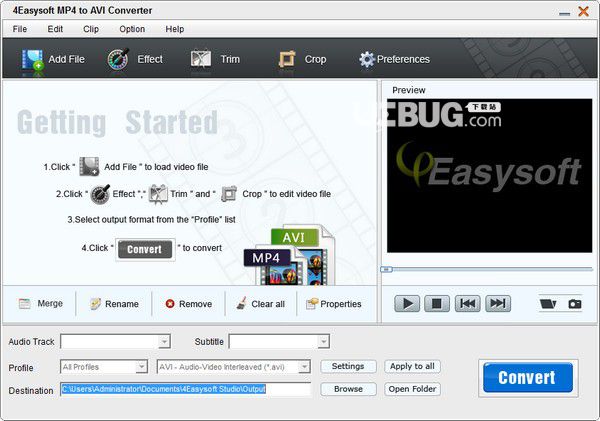Open the Clip menu
This screenshot has width=600, height=421.
pos(91,29)
